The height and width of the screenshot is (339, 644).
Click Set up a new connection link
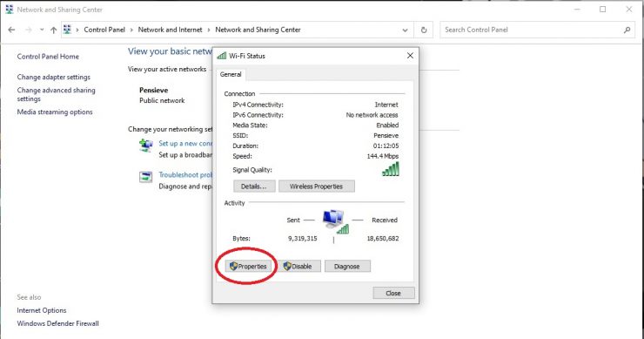pyautogui.click(x=185, y=143)
